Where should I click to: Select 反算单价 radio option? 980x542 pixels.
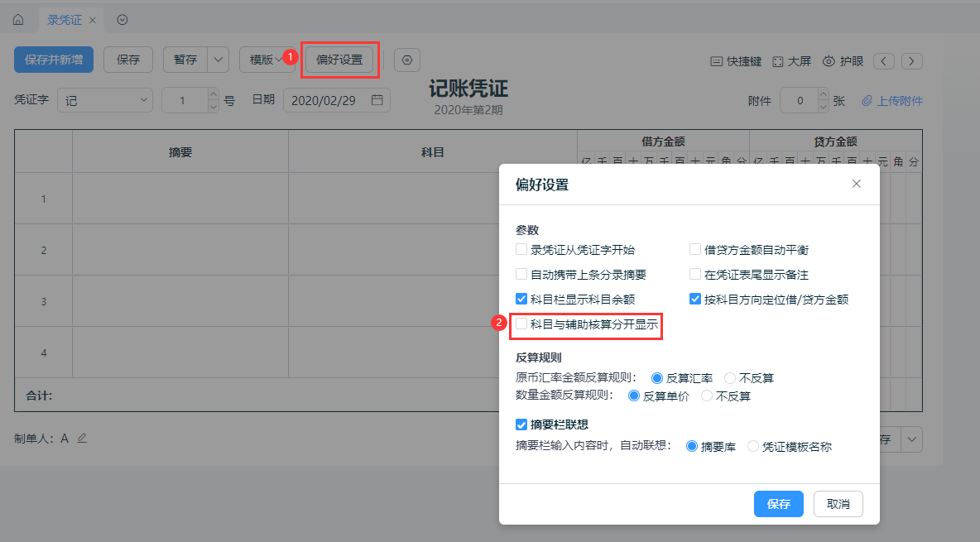coord(634,396)
